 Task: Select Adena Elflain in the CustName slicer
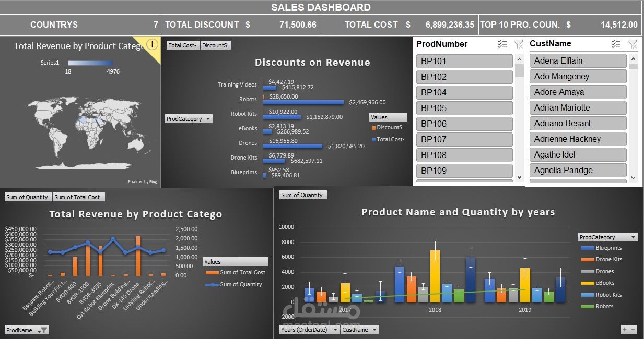point(578,60)
